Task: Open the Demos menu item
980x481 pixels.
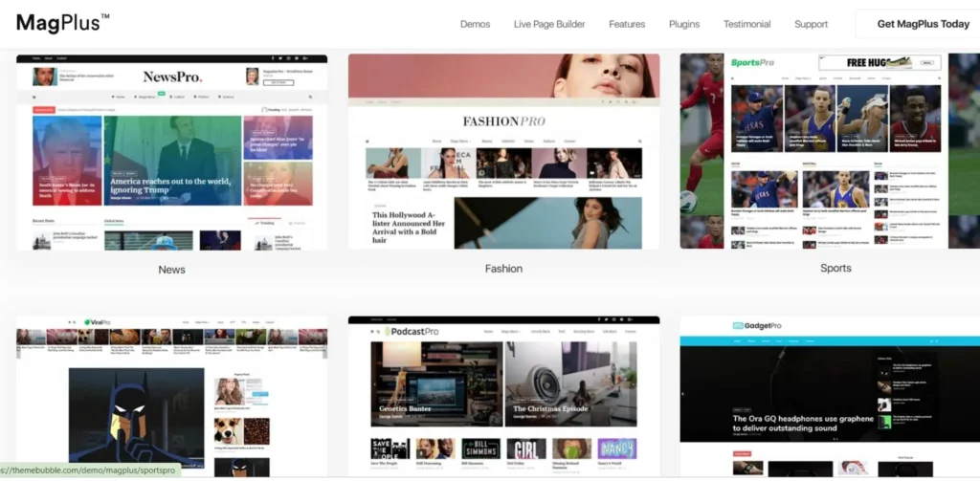Action: click(475, 24)
